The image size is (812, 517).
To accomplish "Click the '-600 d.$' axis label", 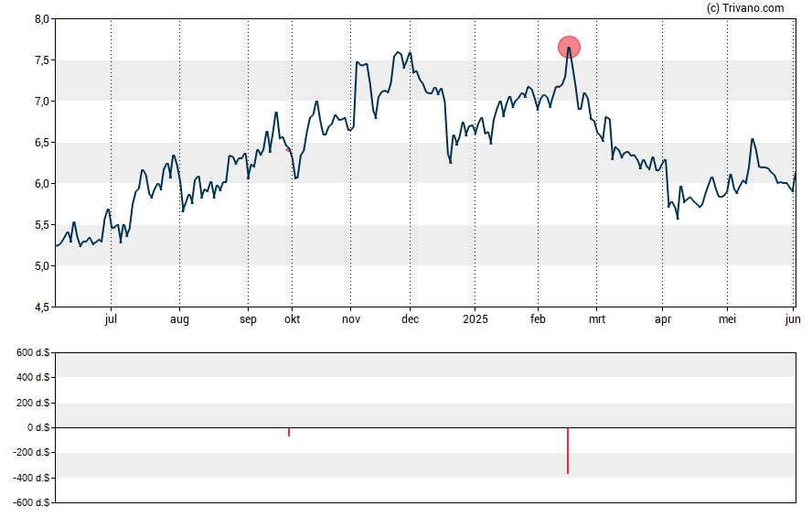I will click(x=32, y=502).
